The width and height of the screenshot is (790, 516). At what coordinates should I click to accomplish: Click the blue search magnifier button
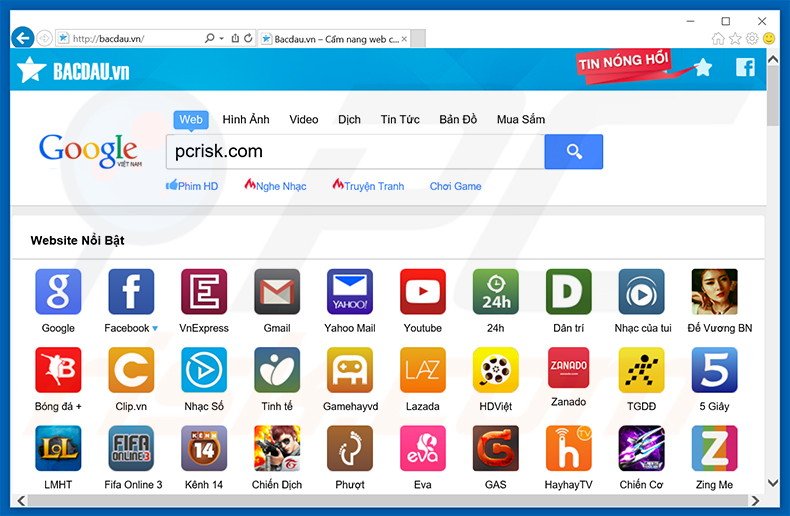[573, 152]
